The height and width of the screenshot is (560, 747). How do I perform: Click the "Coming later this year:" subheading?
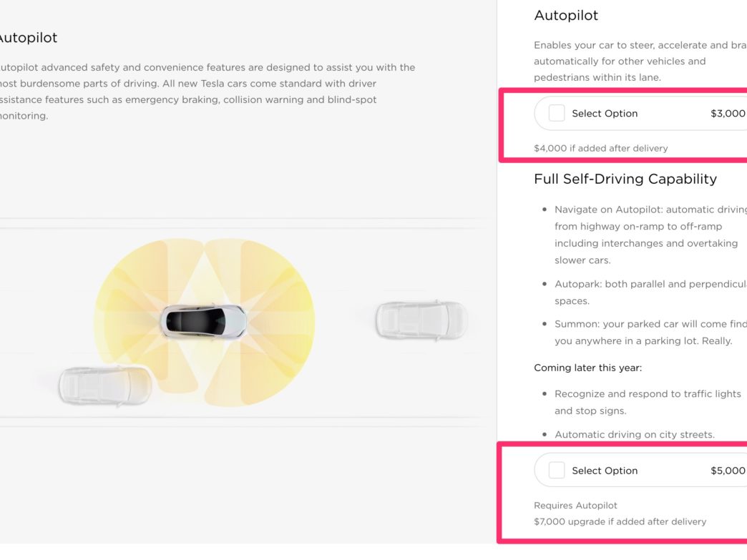pyautogui.click(x=587, y=368)
